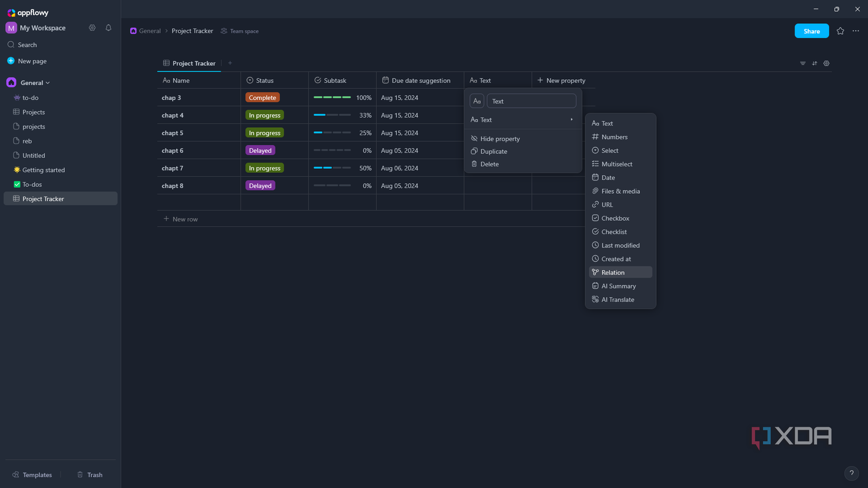Choose URL property type
This screenshot has height=488, width=868.
[x=620, y=205]
